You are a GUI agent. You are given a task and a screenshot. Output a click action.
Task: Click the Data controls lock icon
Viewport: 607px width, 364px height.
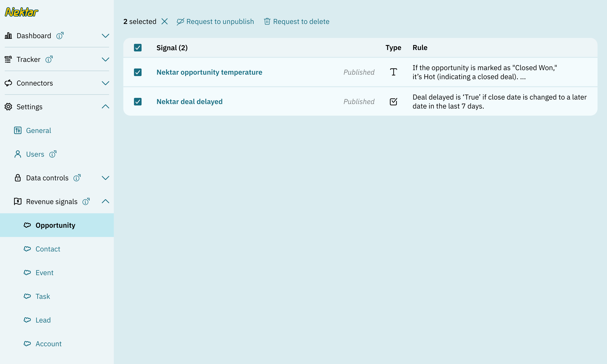pos(18,178)
